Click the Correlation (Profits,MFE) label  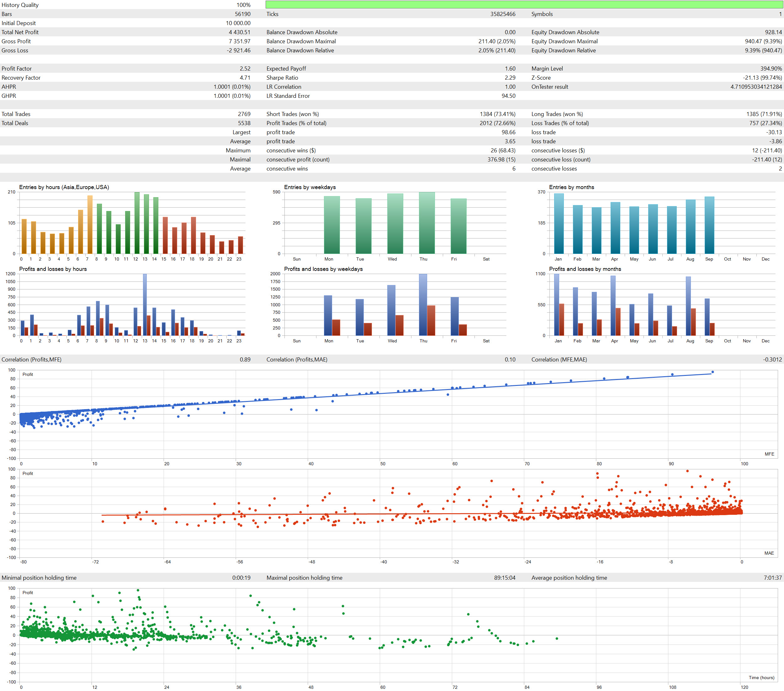(31, 360)
